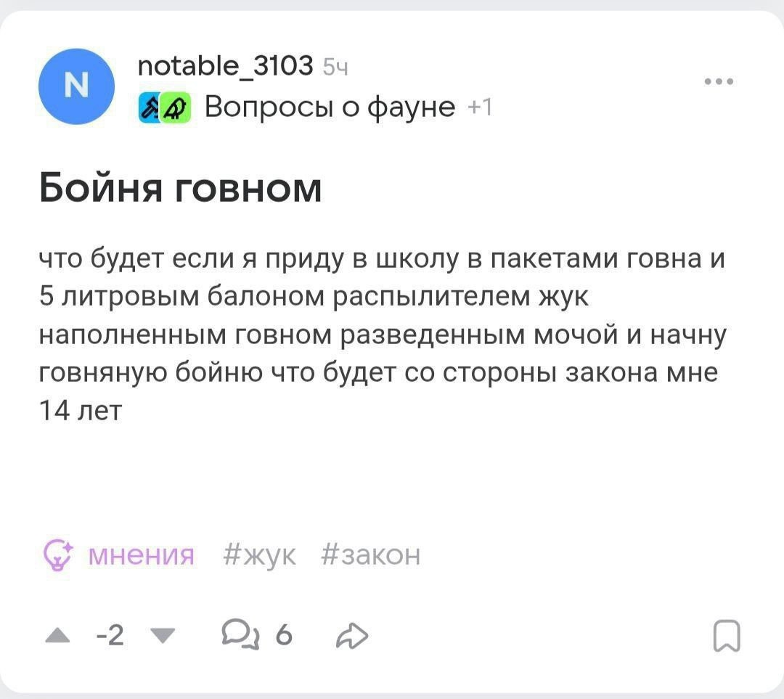
Task: Select the "мнения" post type label
Action: pos(141,555)
